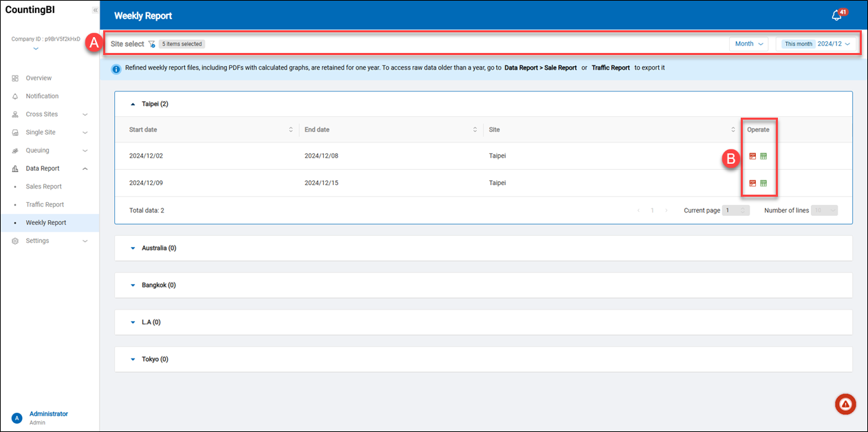The width and height of the screenshot is (868, 432).
Task: Expand the Tokyo (0) section
Action: point(133,359)
